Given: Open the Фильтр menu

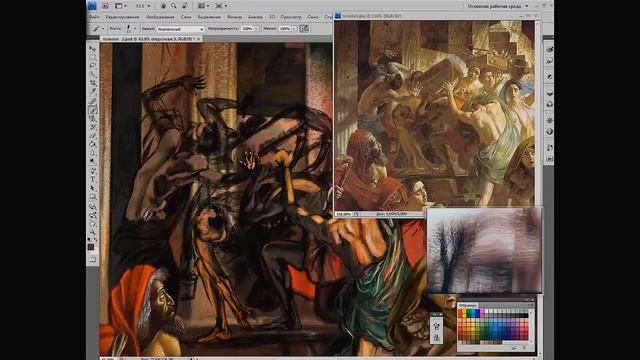Looking at the screenshot, I should pos(234,17).
